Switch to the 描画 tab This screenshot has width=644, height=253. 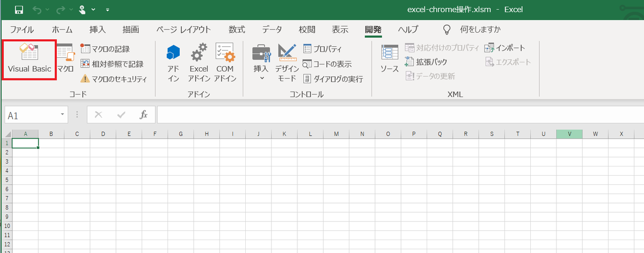[130, 29]
